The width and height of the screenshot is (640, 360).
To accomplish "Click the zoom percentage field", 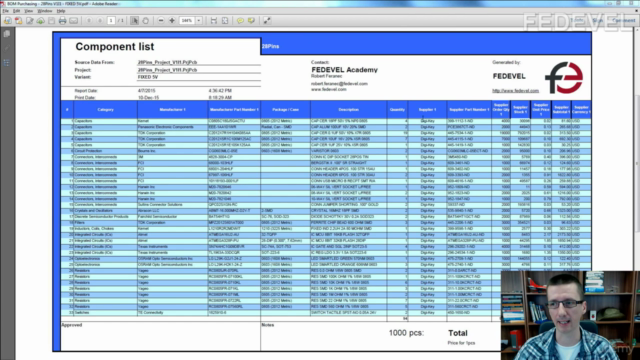I will [x=187, y=20].
